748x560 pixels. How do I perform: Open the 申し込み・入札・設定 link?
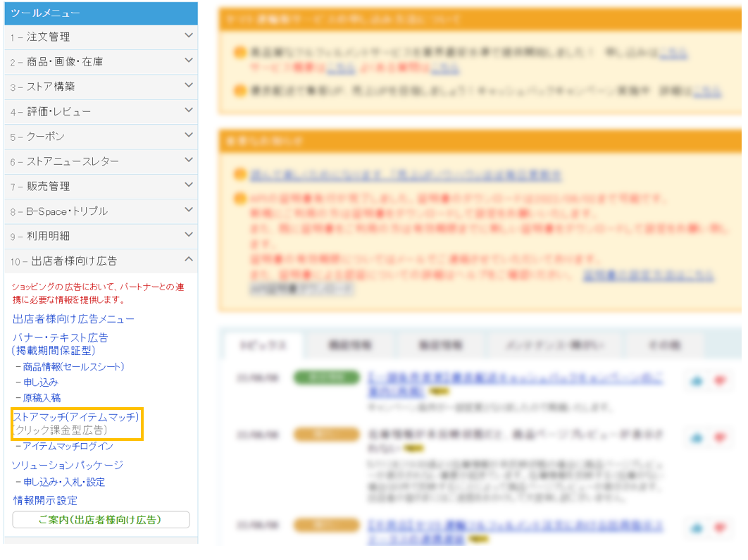64,482
